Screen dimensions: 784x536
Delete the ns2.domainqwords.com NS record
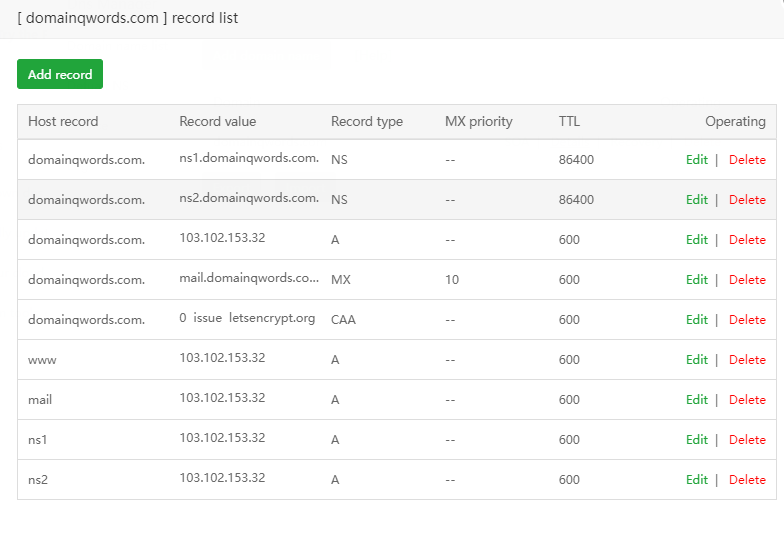tap(747, 200)
